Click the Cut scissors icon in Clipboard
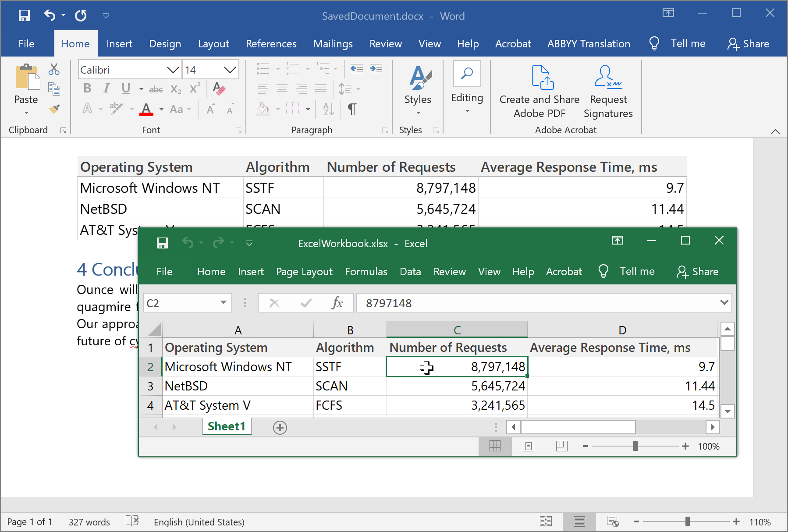The height and width of the screenshot is (532, 788). tap(54, 69)
